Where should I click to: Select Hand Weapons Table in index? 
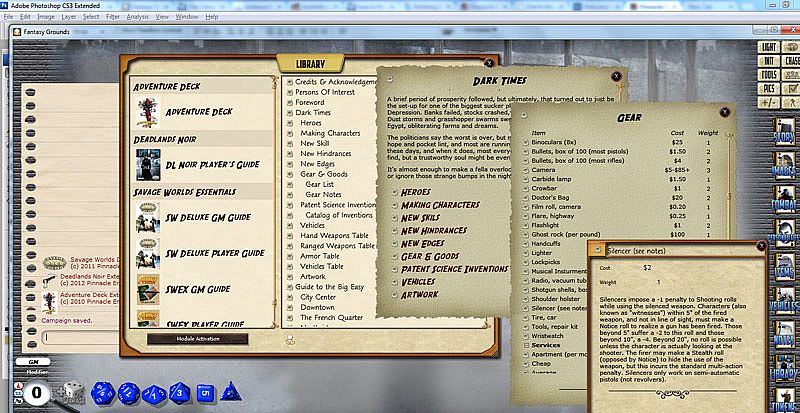pyautogui.click(x=334, y=235)
